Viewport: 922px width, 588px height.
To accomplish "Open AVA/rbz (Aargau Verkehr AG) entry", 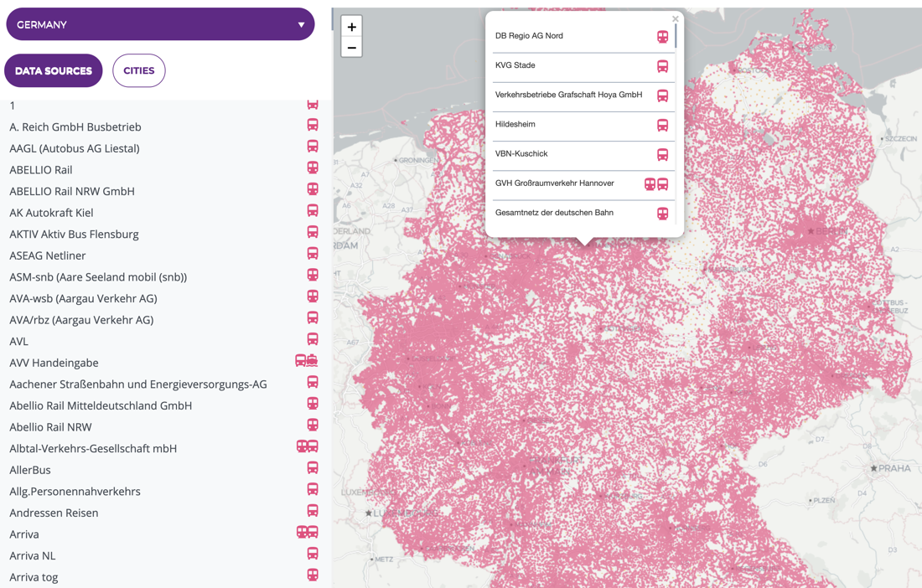I will tap(82, 320).
